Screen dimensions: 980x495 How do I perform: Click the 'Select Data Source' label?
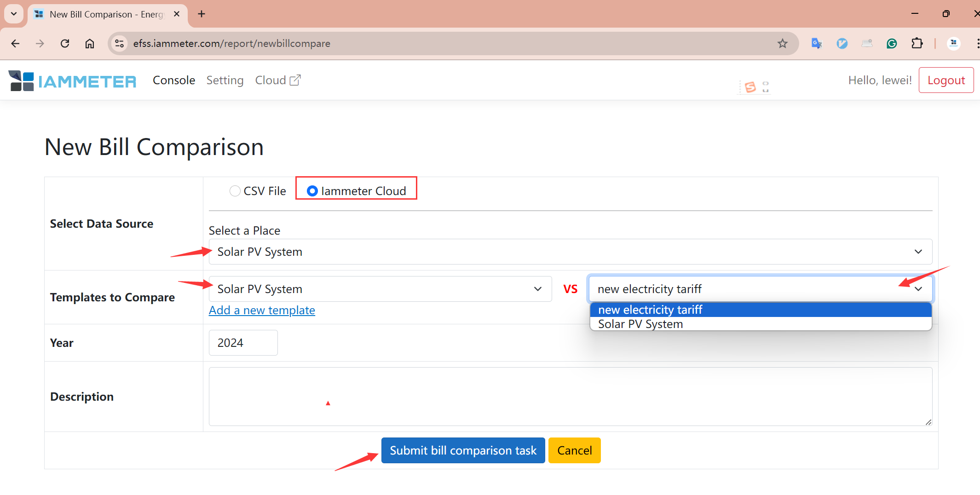(102, 224)
